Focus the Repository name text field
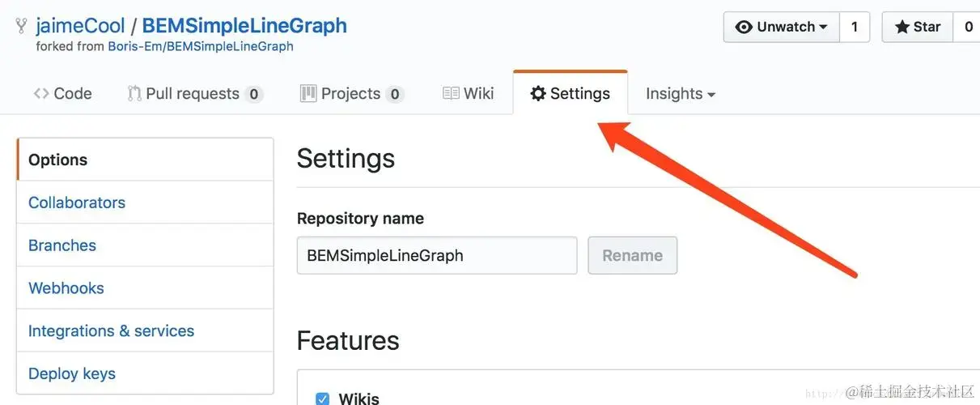This screenshot has width=980, height=405. [437, 256]
